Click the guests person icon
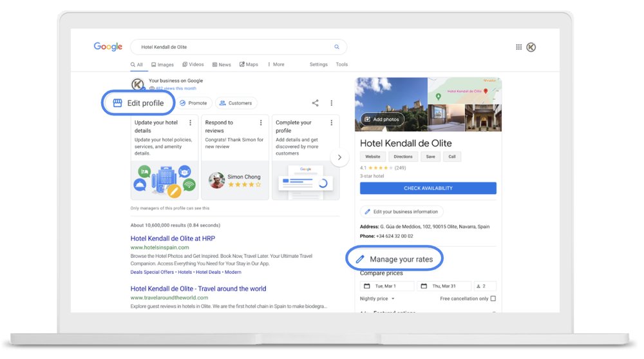This screenshot has width=644, height=359. 478,286
